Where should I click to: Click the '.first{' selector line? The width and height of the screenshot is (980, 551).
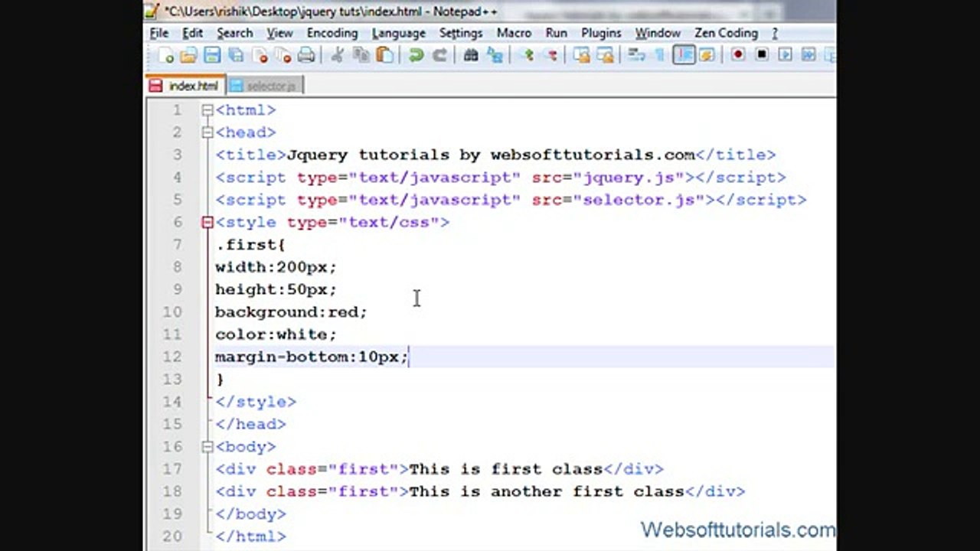[250, 245]
